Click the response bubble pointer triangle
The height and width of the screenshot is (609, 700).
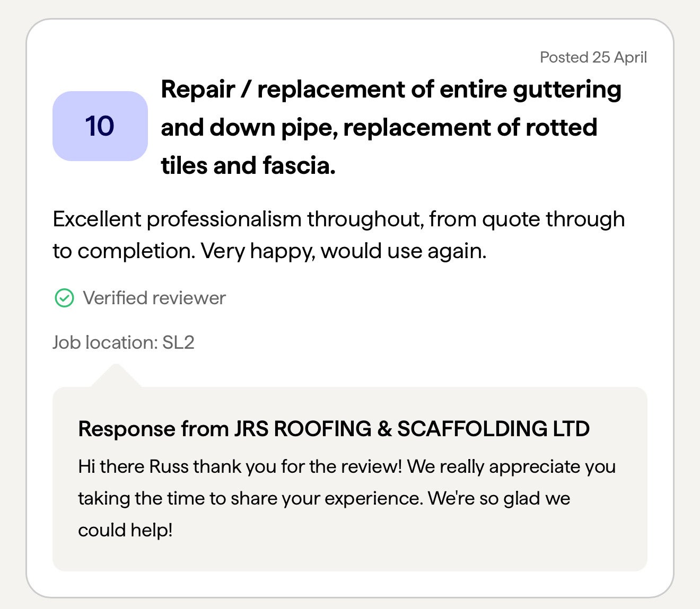coord(116,375)
